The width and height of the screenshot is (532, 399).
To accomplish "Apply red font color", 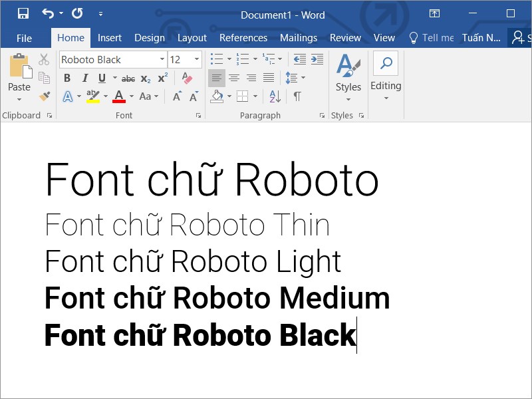I will point(119,96).
